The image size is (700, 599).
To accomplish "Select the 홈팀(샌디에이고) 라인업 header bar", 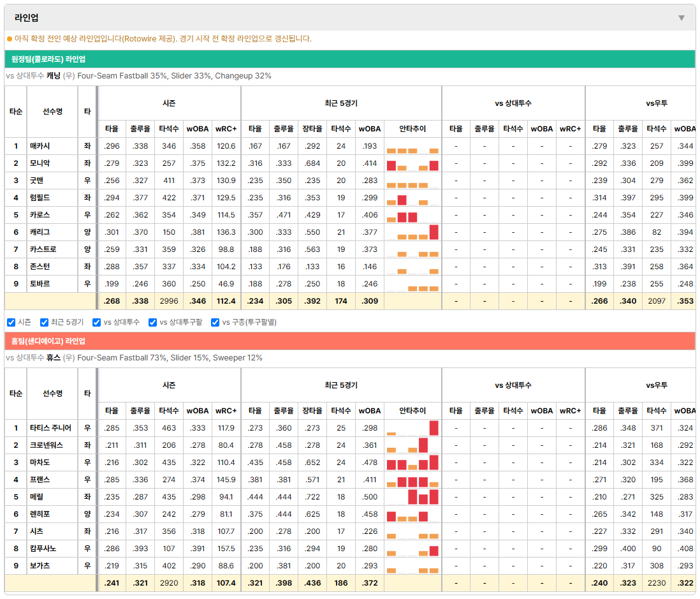I will tap(349, 341).
